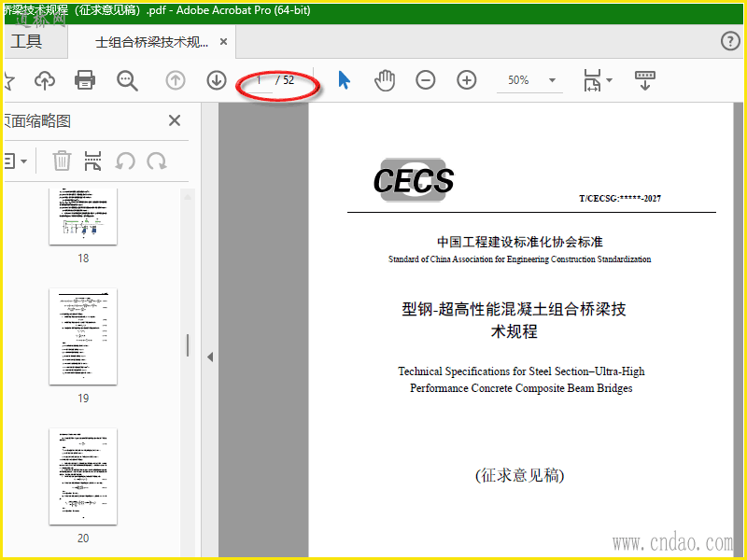Image resolution: width=747 pixels, height=560 pixels.
Task: Click the thumbnails panel scrollbar handle
Action: 188,345
